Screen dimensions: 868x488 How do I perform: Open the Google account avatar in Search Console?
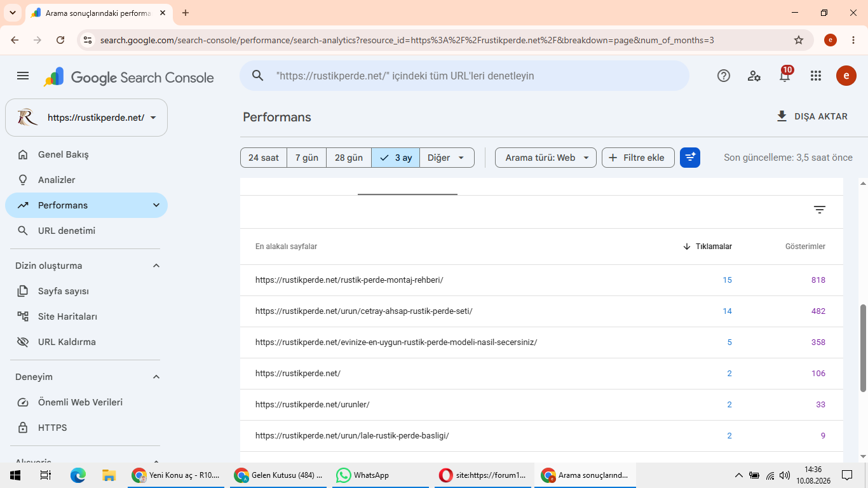point(846,76)
